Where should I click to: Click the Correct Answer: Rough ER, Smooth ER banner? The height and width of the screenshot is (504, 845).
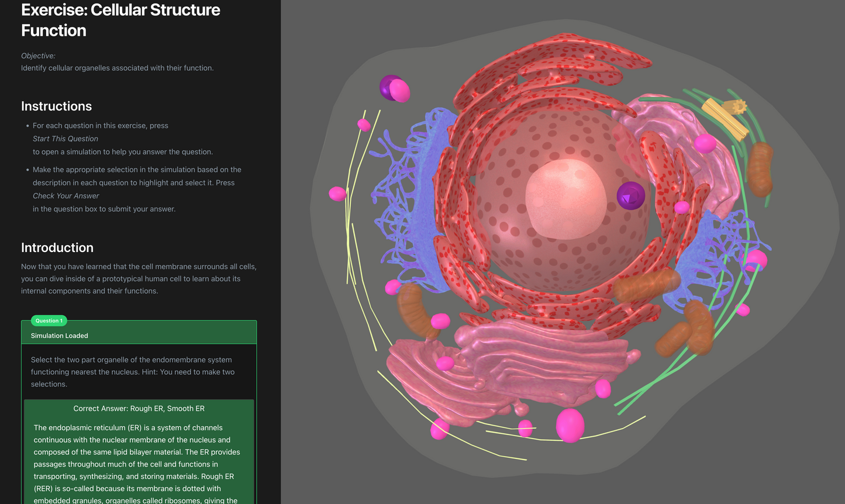[x=139, y=408]
